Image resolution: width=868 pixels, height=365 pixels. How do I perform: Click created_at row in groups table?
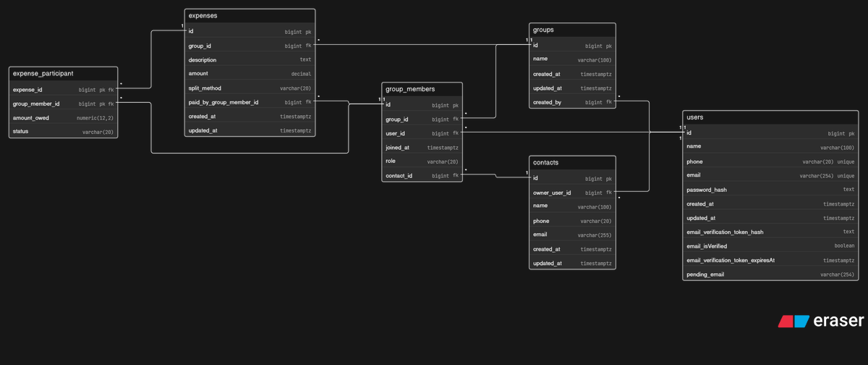coord(572,74)
